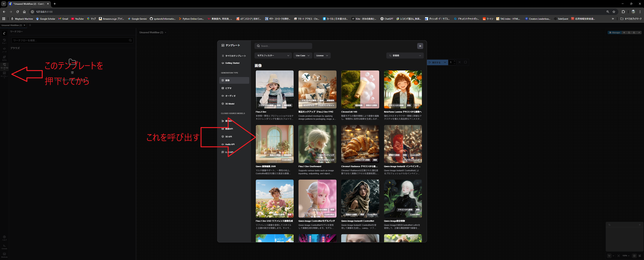Click the Manager puzzle-piece button
This screenshot has width=644, height=260.
click(x=614, y=33)
